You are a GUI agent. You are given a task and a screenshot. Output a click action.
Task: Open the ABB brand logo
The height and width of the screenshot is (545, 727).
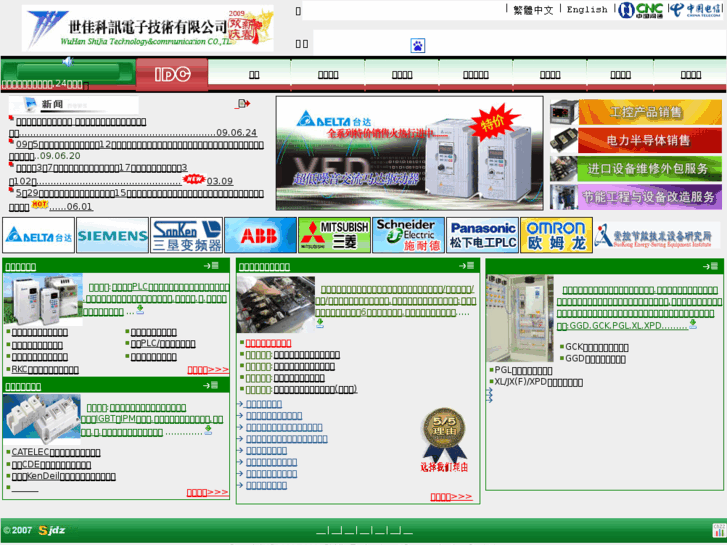tap(260, 236)
